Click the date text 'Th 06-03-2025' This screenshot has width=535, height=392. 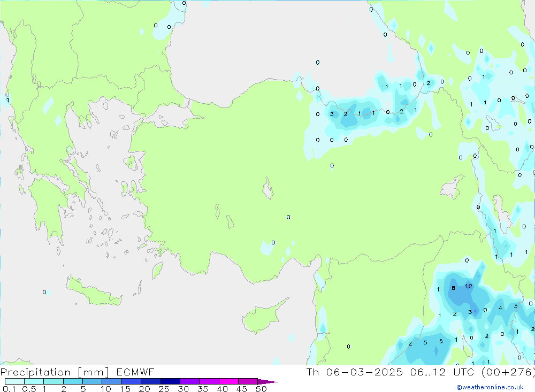[x=355, y=372]
